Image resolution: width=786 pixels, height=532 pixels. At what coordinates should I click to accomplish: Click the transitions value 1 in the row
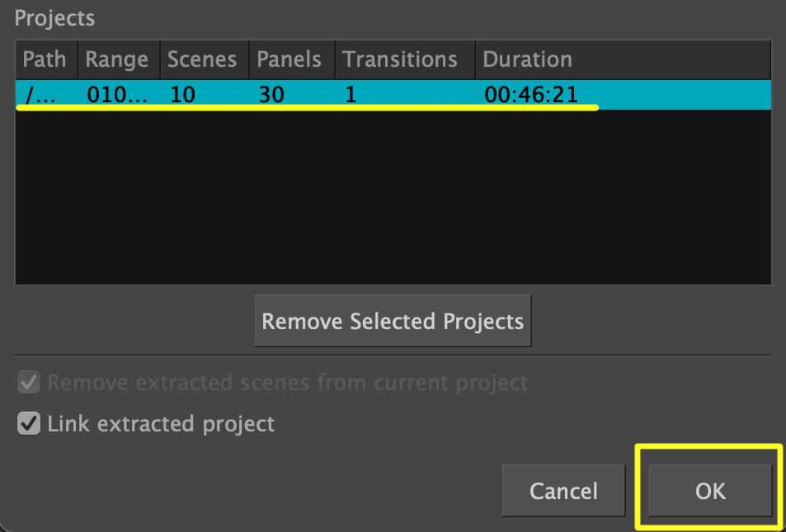pos(351,94)
